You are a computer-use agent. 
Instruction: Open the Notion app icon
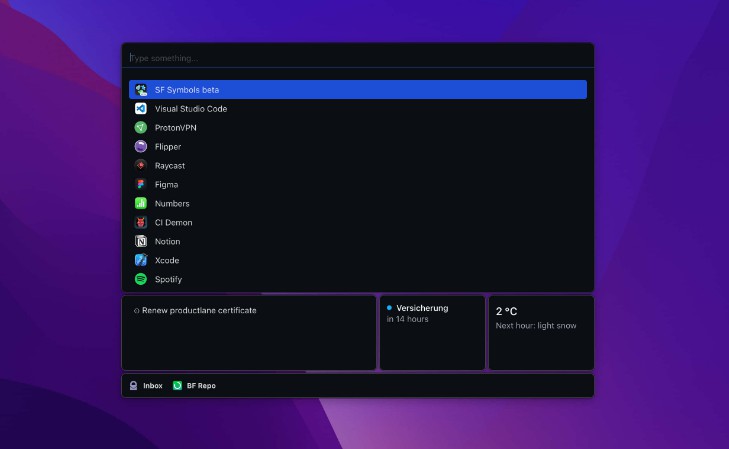pos(141,241)
